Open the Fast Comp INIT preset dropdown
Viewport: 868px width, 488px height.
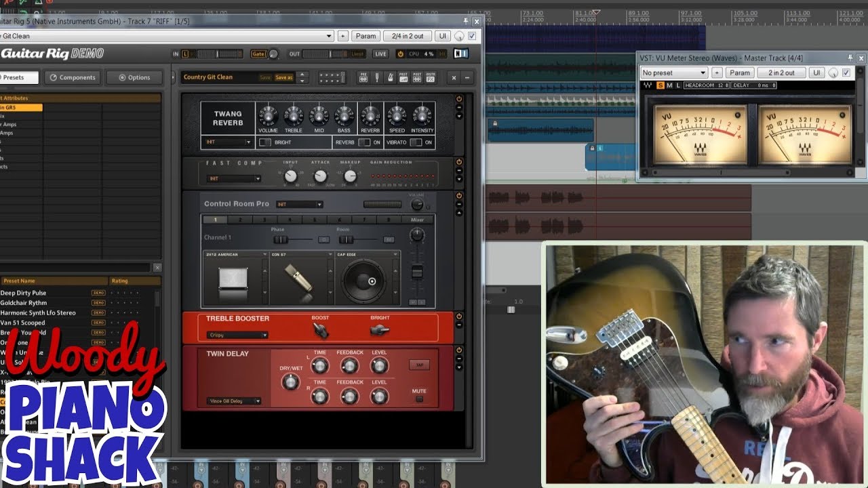pos(234,178)
